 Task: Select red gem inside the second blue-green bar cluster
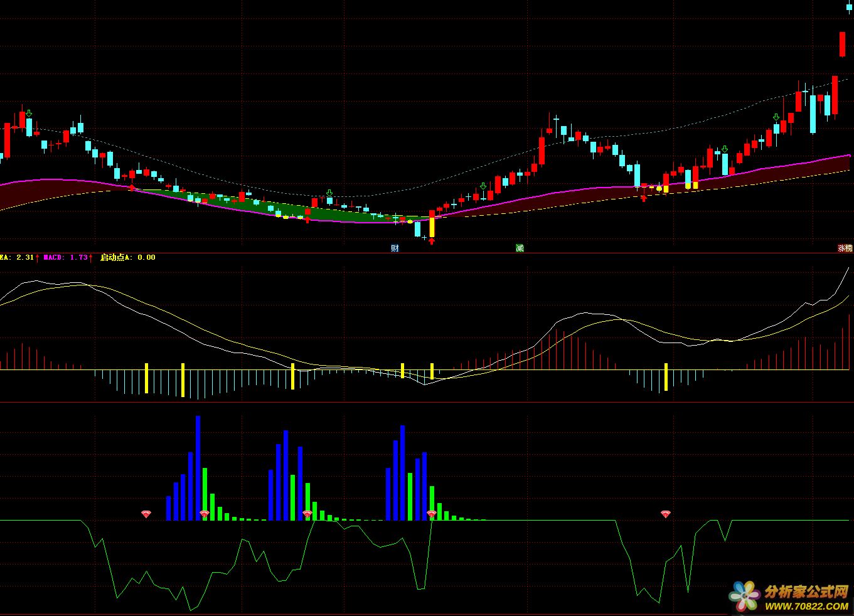307,514
